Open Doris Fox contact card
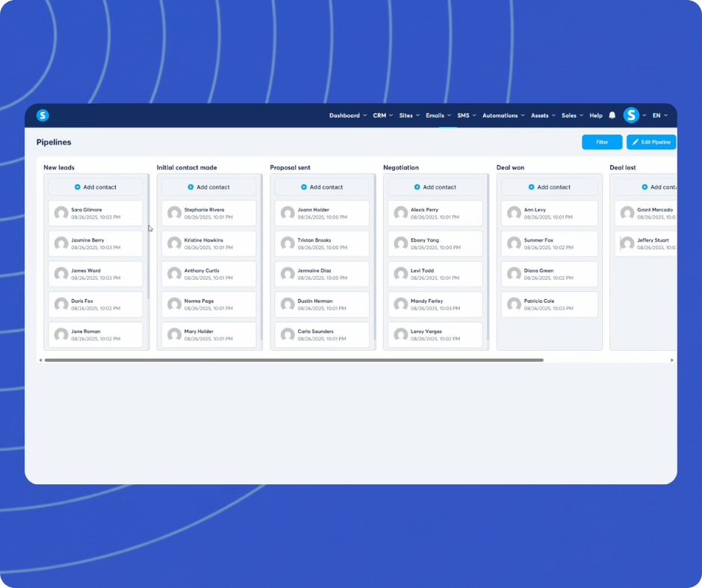Viewport: 702px width, 588px height. click(96, 304)
